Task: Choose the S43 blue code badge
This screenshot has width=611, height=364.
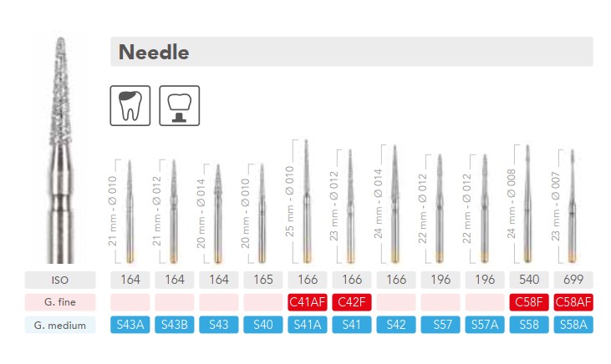Action: tap(219, 325)
